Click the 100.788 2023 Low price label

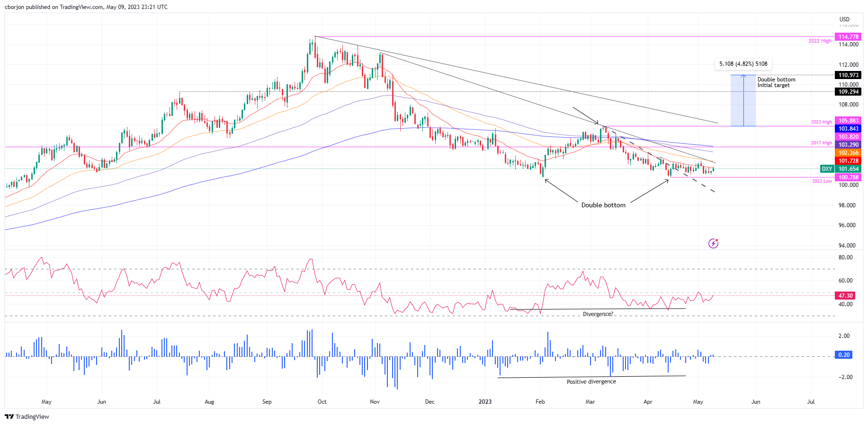[849, 177]
